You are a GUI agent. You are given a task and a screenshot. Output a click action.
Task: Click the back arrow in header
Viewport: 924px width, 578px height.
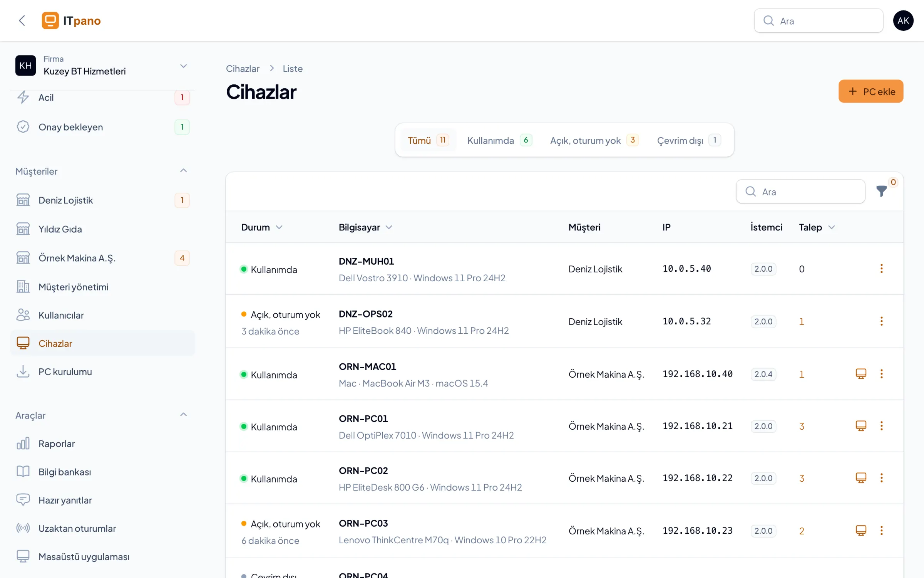tap(22, 20)
